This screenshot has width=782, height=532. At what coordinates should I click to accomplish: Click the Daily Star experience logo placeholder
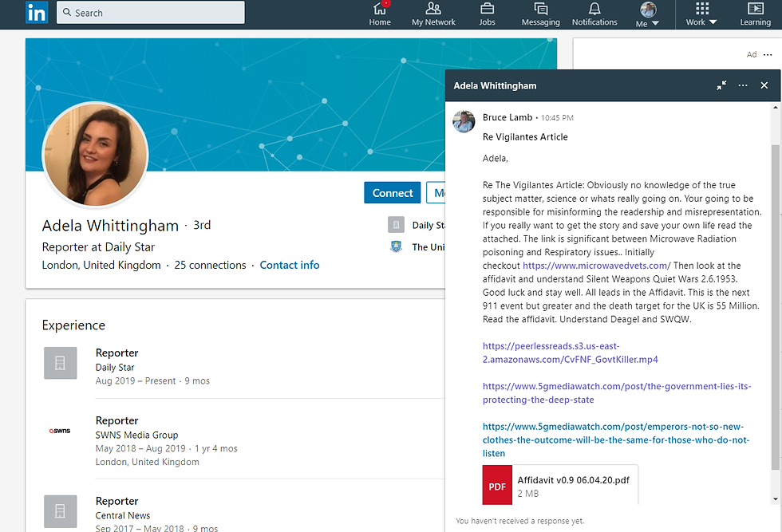point(60,363)
